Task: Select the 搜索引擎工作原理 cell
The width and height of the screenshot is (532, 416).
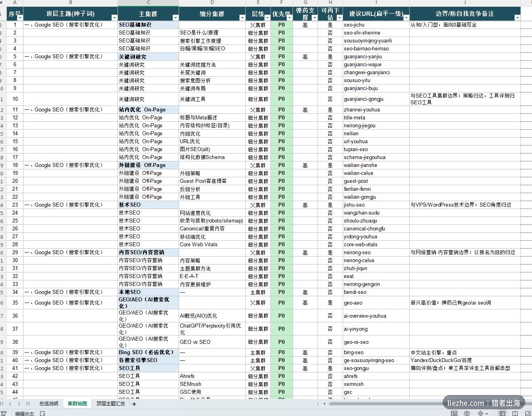Action: (x=212, y=40)
